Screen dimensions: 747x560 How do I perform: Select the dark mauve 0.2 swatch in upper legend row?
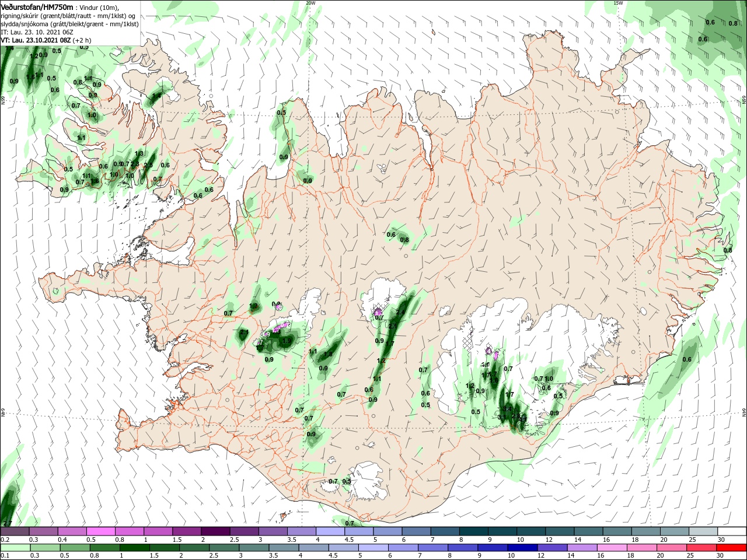point(14,531)
